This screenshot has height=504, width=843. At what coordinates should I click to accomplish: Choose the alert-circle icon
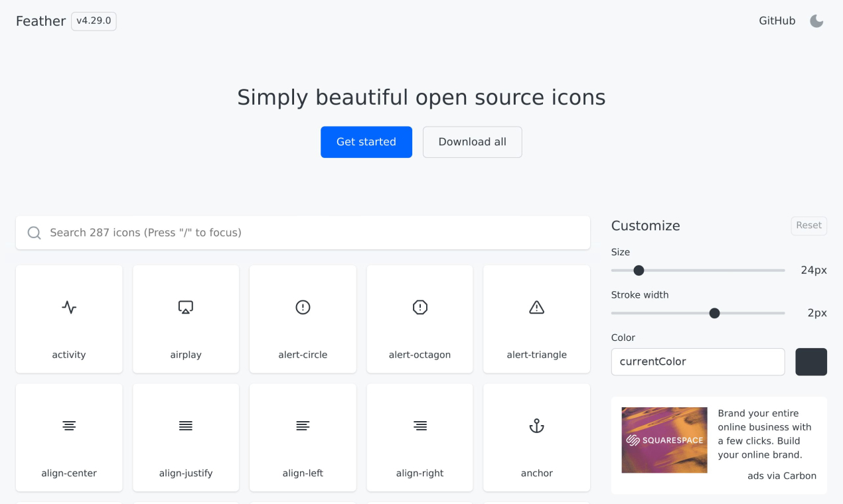303,307
